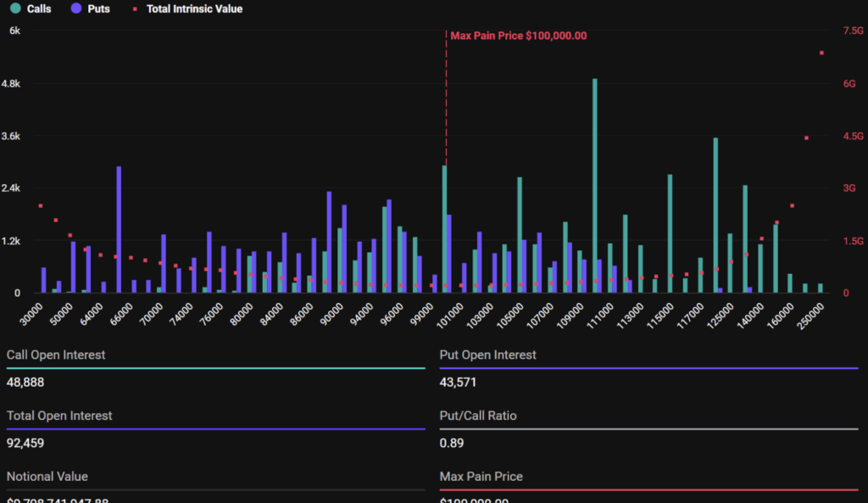Toggle the Calls series label in legend

point(38,8)
